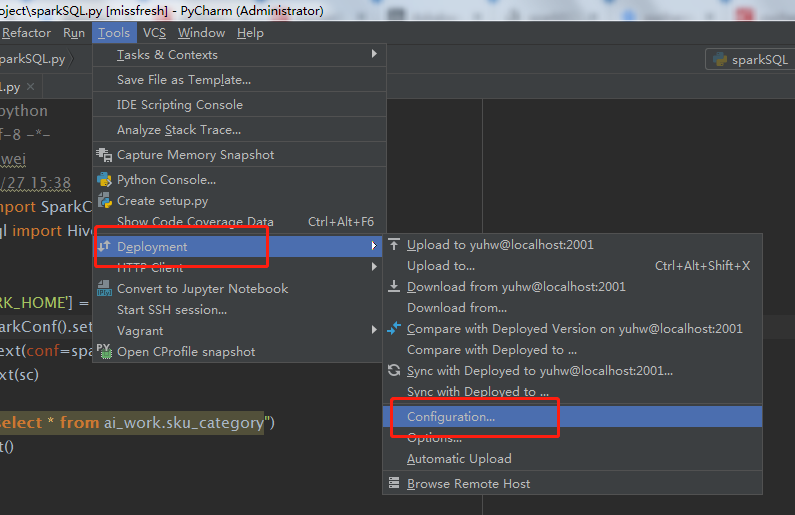This screenshot has width=795, height=515.
Task: Open the Help menu
Action: point(250,33)
